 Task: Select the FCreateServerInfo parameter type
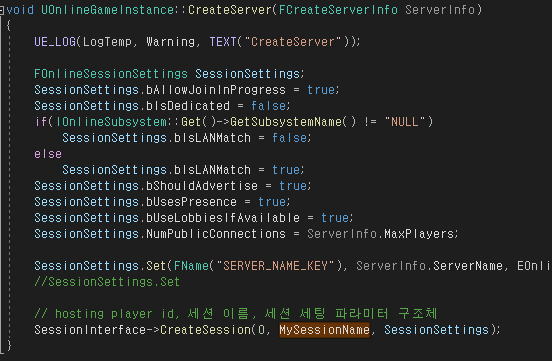coord(338,10)
